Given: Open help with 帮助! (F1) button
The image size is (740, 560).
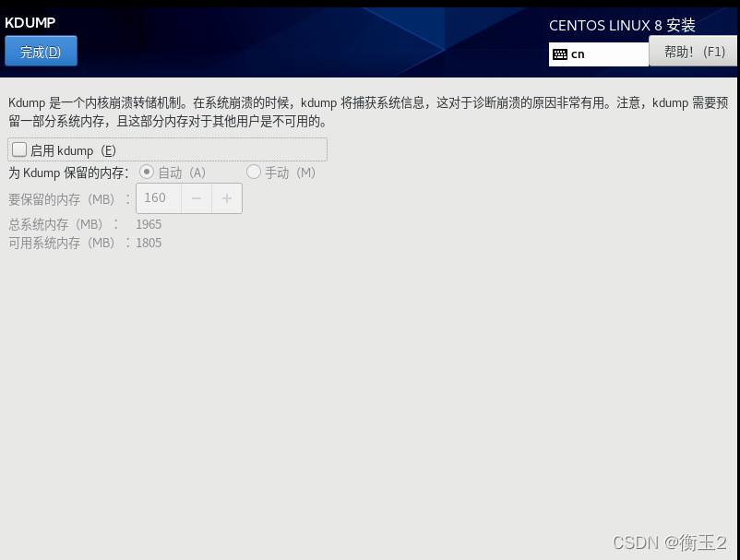Looking at the screenshot, I should pyautogui.click(x=694, y=51).
